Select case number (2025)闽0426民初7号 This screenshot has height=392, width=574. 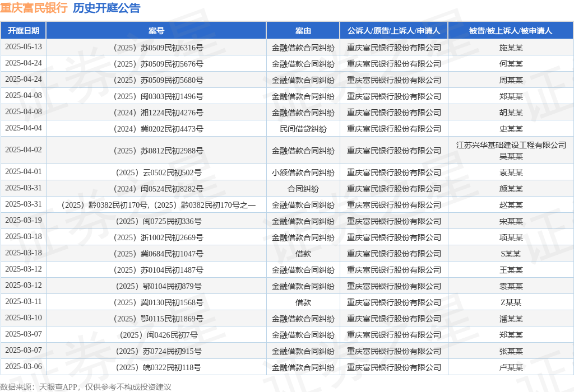(159, 335)
